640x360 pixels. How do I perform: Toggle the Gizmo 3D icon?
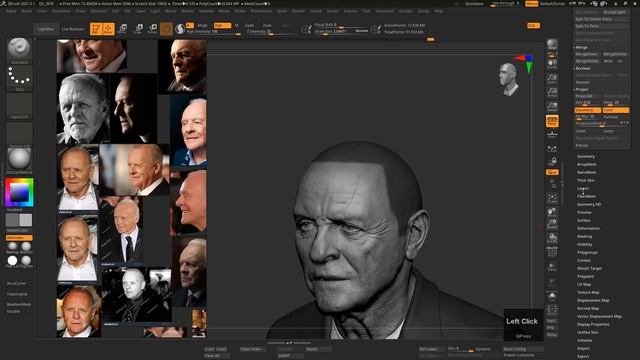click(x=166, y=29)
